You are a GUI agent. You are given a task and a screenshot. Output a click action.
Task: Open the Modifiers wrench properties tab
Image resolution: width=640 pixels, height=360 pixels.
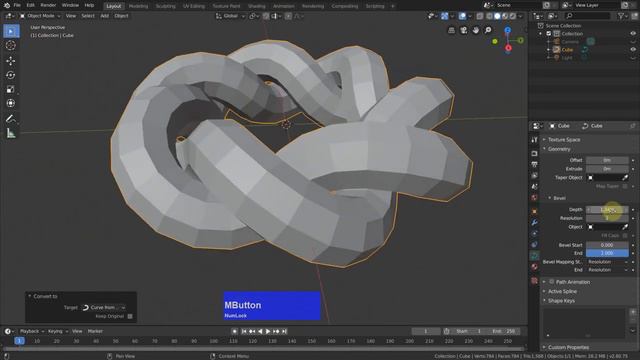point(534,223)
